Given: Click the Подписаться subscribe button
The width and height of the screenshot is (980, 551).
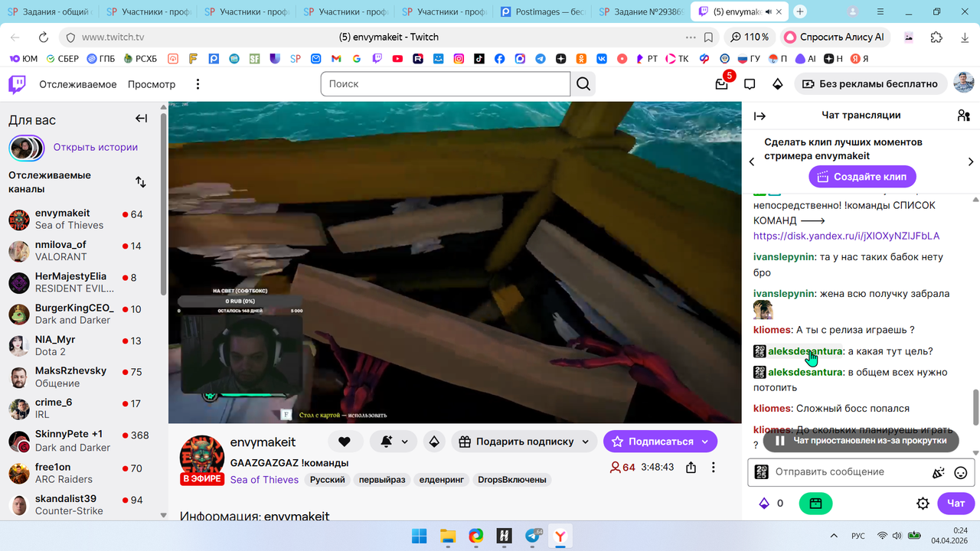Looking at the screenshot, I should coord(660,442).
